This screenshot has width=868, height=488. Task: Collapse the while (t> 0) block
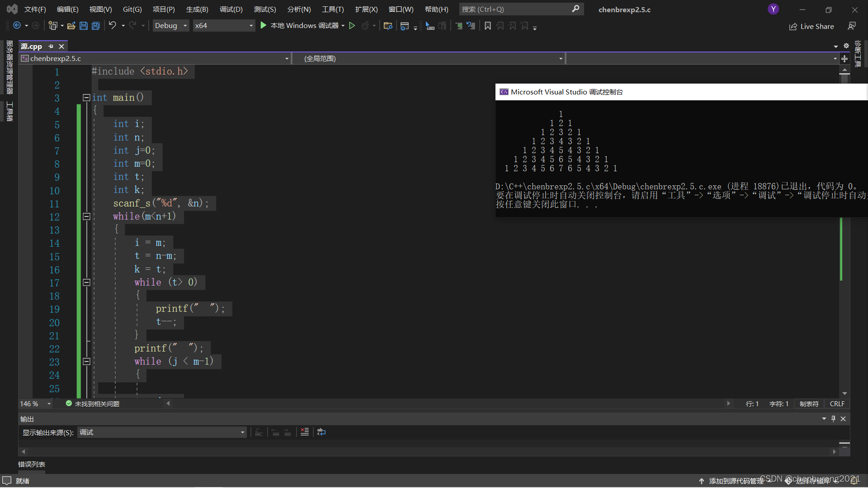(86, 282)
